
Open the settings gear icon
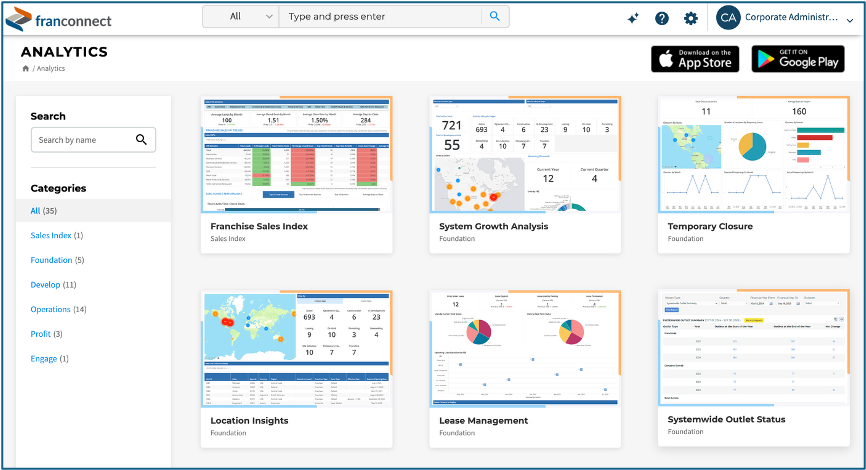pos(691,18)
